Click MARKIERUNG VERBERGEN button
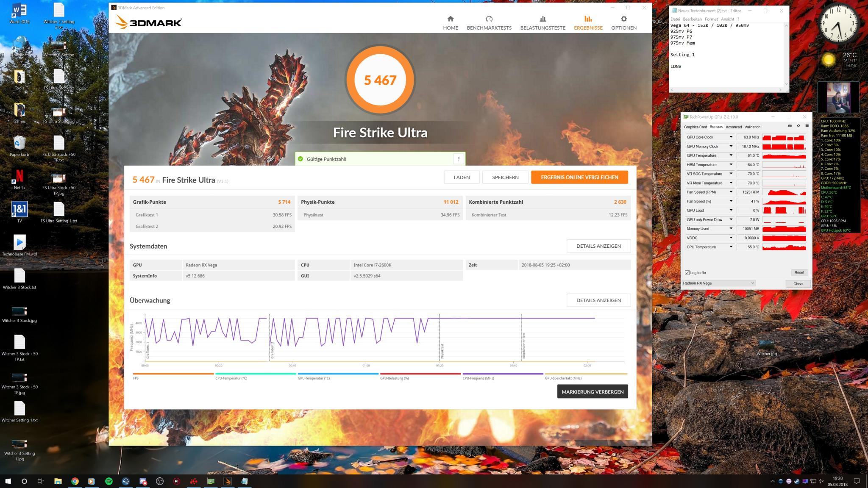868x488 pixels. pyautogui.click(x=593, y=392)
